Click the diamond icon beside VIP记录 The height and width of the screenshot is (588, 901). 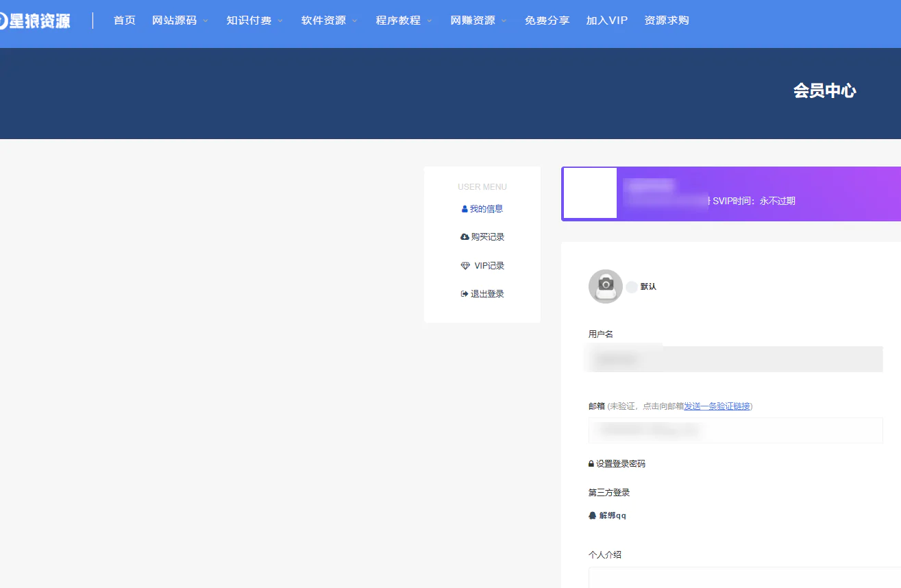coord(465,266)
